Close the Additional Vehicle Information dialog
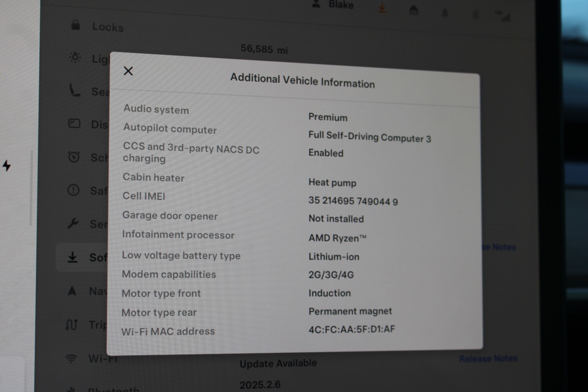Image resolution: width=588 pixels, height=392 pixels. pyautogui.click(x=128, y=71)
